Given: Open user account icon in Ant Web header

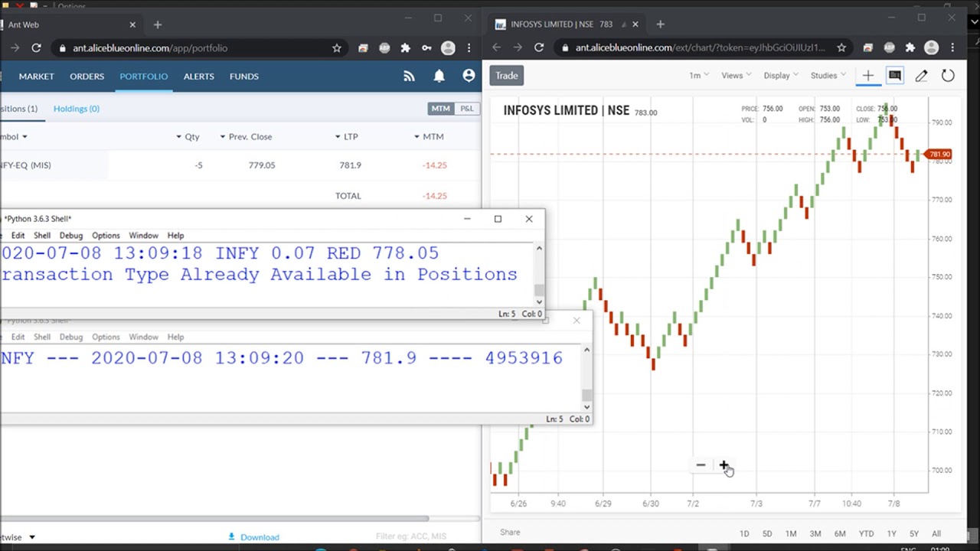Looking at the screenshot, I should 469,76.
